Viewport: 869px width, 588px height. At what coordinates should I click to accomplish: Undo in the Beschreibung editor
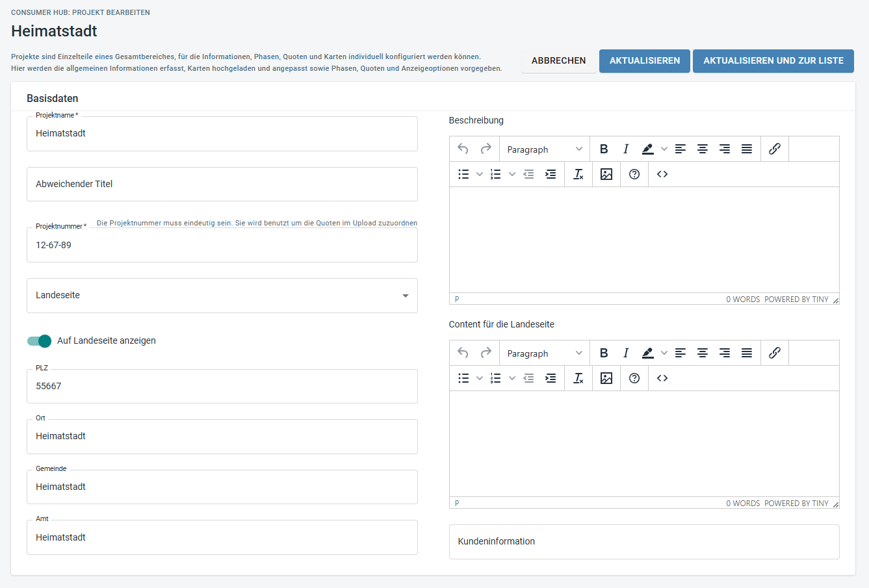click(x=463, y=149)
